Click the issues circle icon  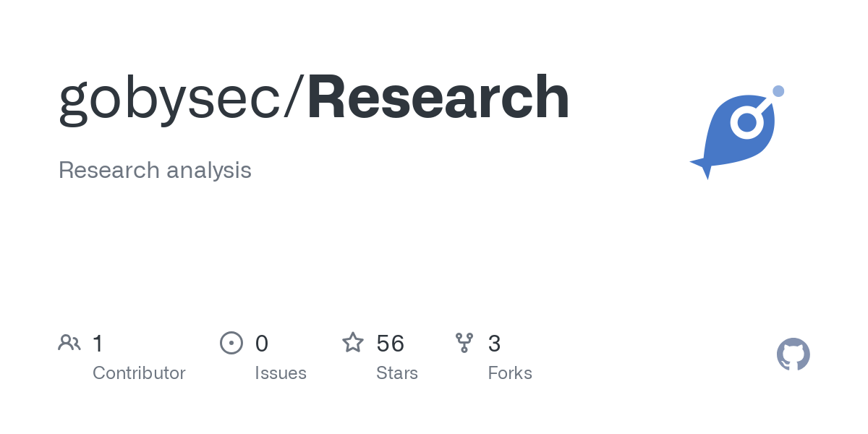pyautogui.click(x=231, y=342)
